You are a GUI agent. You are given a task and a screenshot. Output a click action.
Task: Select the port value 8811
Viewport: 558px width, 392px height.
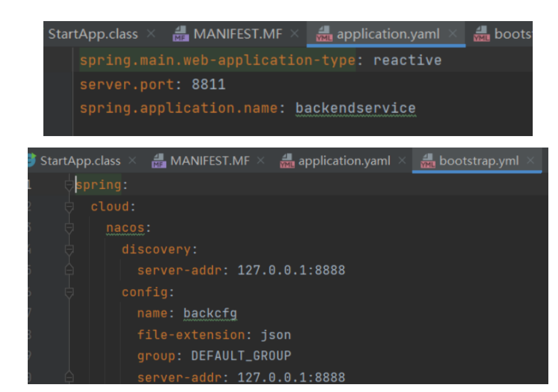point(208,85)
